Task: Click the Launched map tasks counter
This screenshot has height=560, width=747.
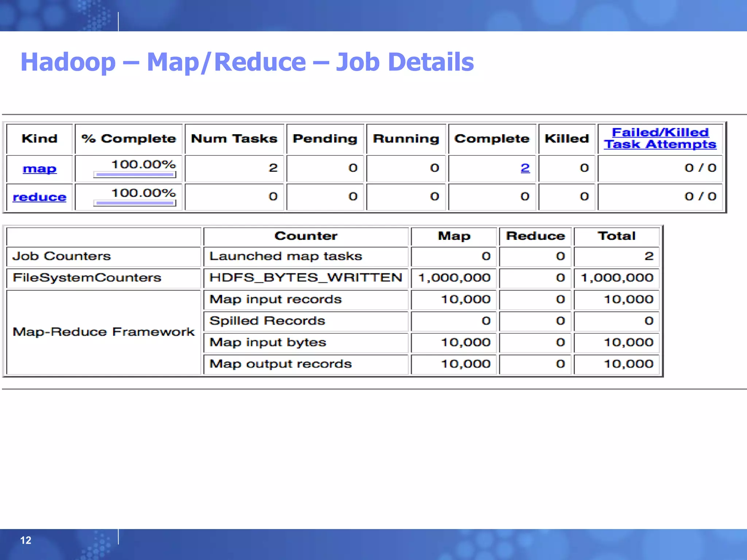Action: coord(306,256)
